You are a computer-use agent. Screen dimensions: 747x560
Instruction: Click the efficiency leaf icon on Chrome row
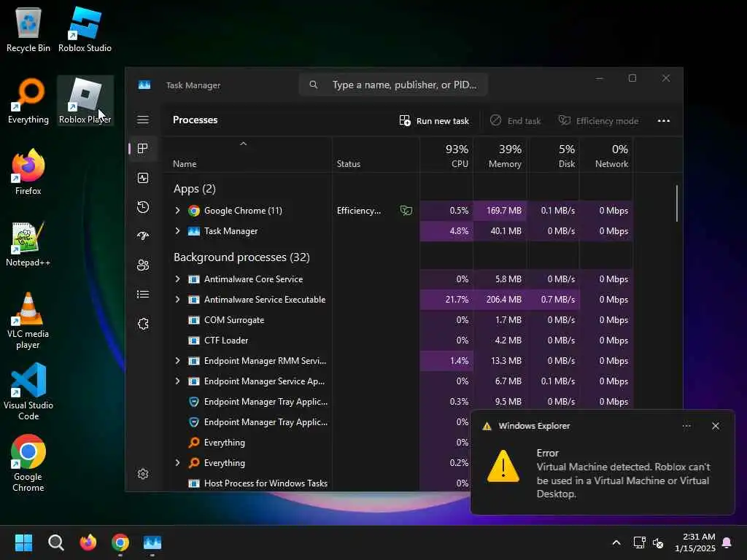tap(406, 211)
